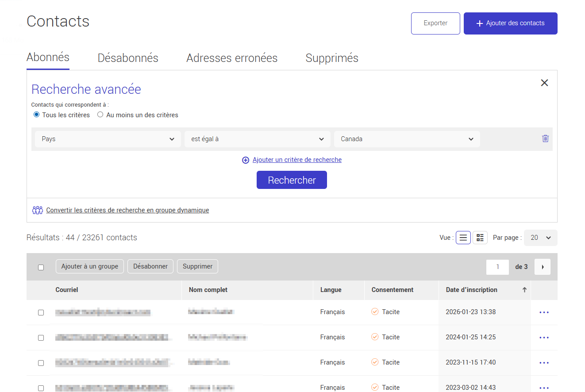Close the Recherche avancée panel
The height and width of the screenshot is (392, 585).
pyautogui.click(x=544, y=83)
